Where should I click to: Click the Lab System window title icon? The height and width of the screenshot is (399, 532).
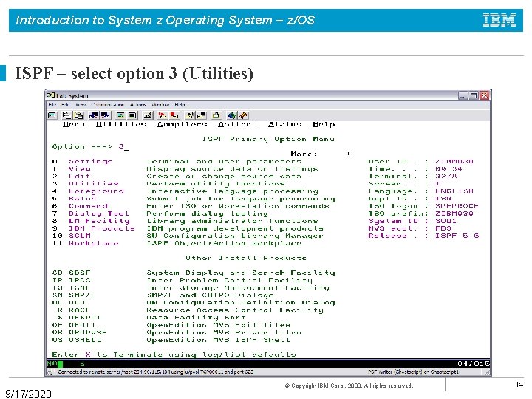click(50, 95)
